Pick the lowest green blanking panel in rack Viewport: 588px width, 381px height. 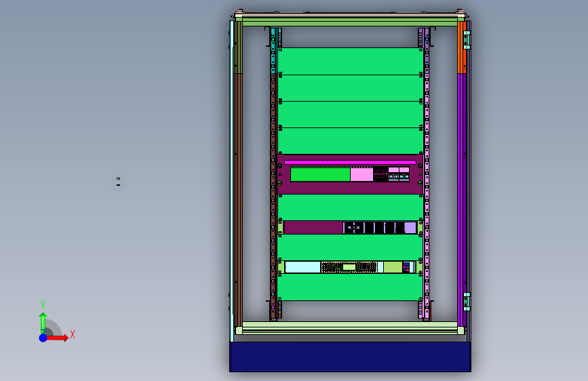pos(350,287)
